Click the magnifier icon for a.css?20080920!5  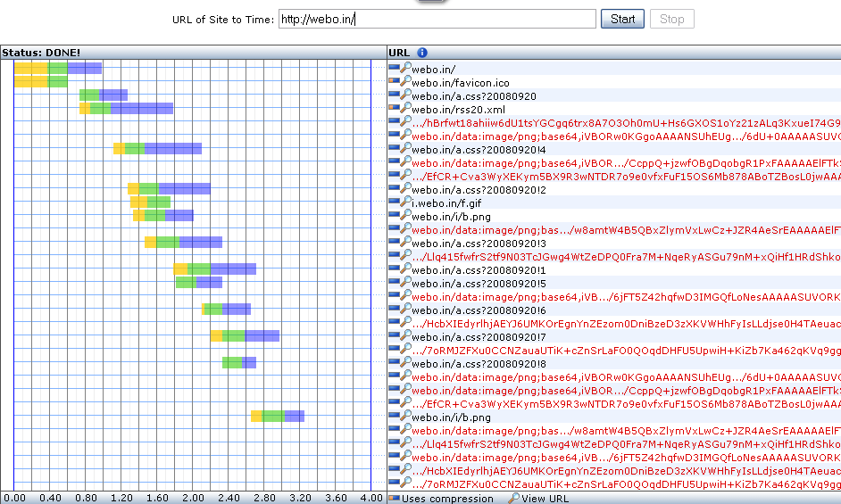(405, 283)
